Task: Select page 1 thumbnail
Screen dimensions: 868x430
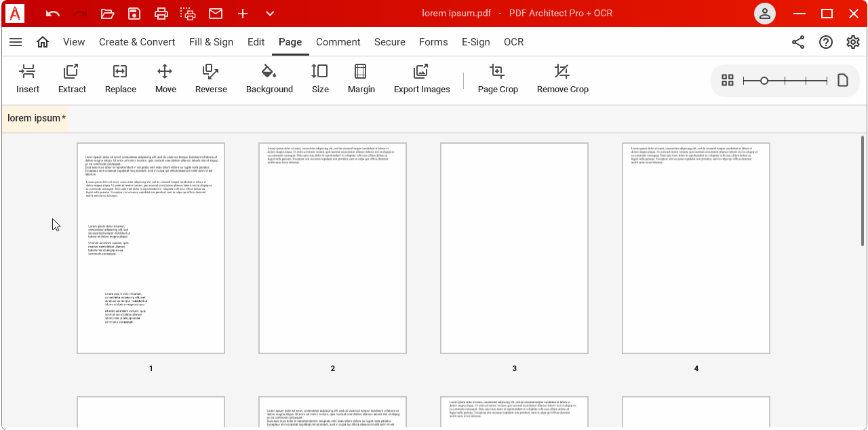Action: (151, 248)
